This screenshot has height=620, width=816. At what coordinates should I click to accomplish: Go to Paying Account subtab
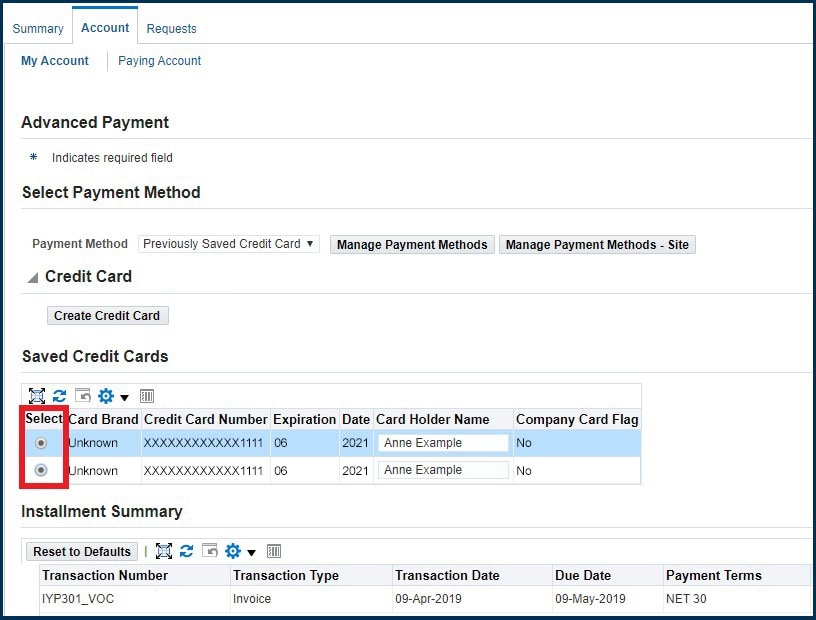159,61
